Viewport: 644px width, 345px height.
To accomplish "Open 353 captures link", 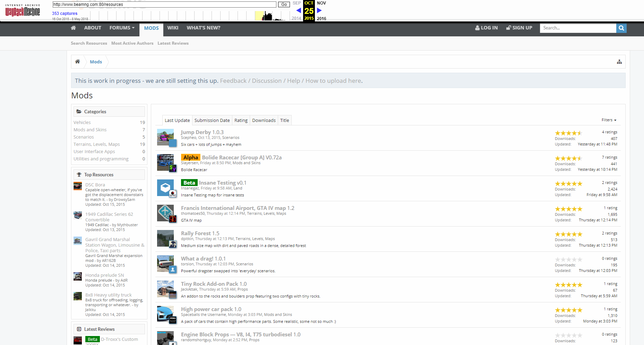I will 65,14.
